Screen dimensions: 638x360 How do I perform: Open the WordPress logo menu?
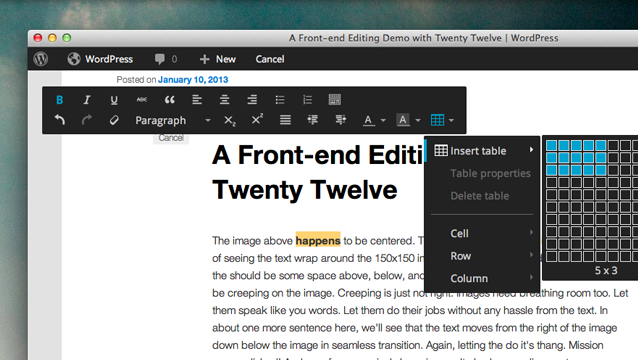[x=41, y=59]
